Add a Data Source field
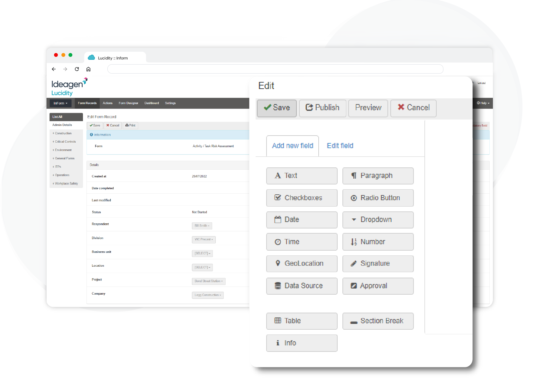The image size is (545, 392). pos(301,286)
